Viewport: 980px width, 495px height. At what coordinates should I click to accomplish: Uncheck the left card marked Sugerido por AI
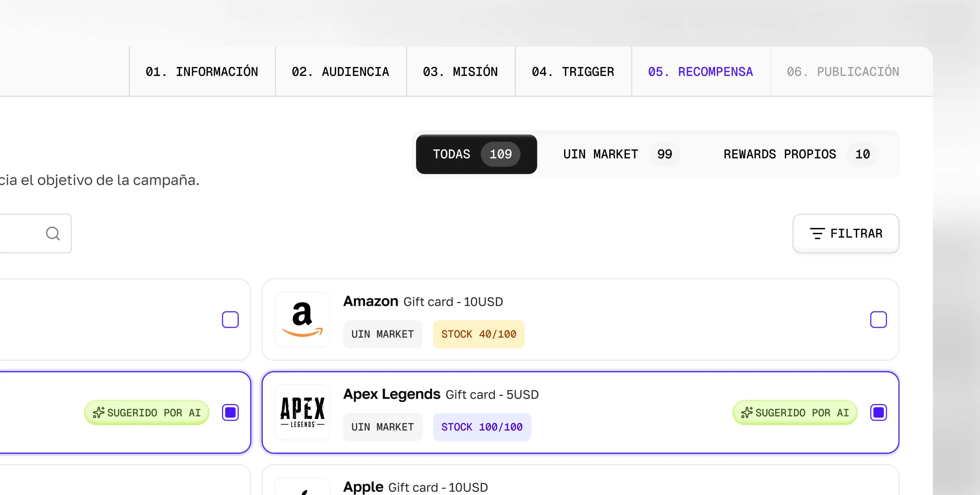click(230, 412)
